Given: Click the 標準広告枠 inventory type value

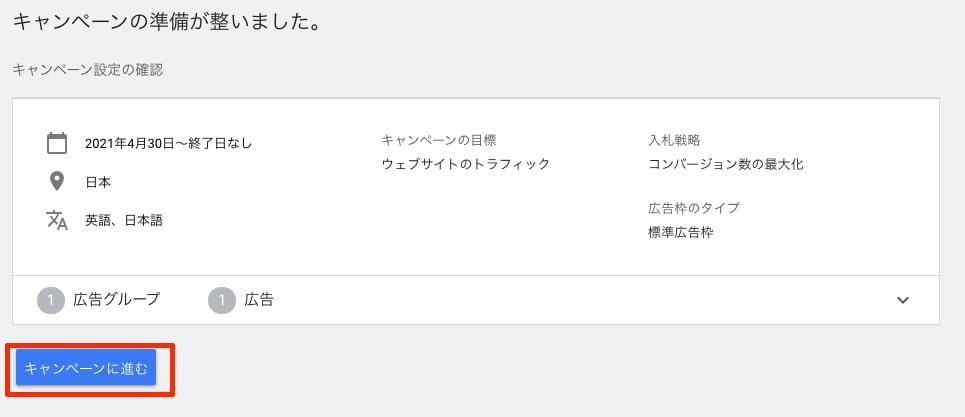Looking at the screenshot, I should click(x=681, y=233).
